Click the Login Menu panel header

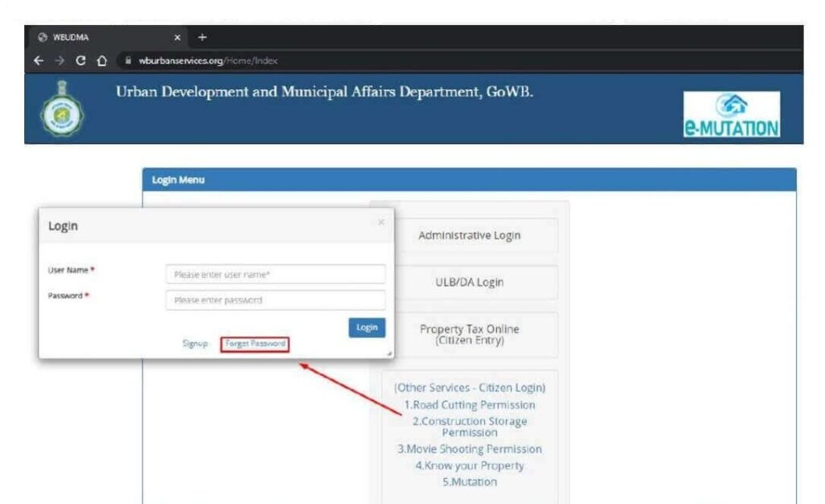[x=470, y=180]
